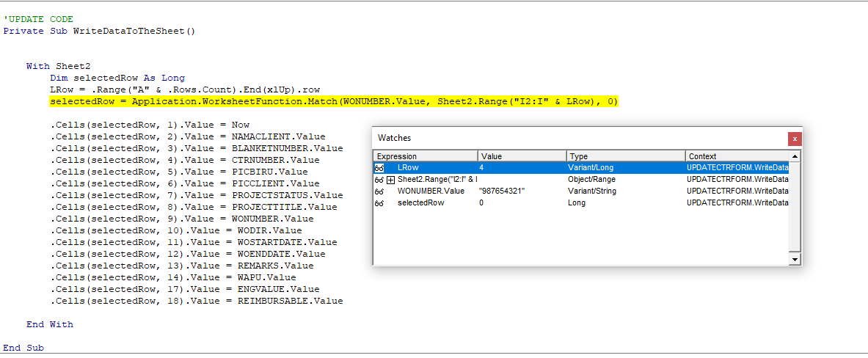Click Variant/Long type cell
Viewport: 868px width, 358px height.
591,167
